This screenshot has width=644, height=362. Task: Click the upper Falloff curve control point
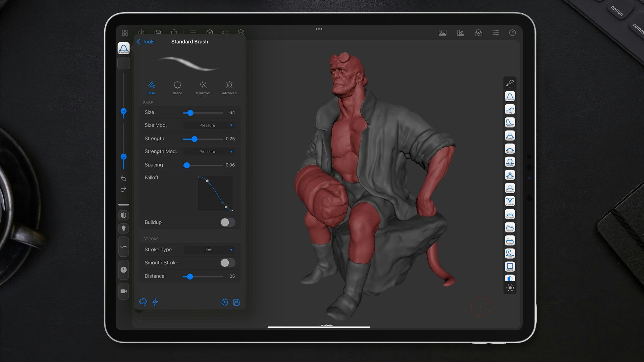point(207,181)
